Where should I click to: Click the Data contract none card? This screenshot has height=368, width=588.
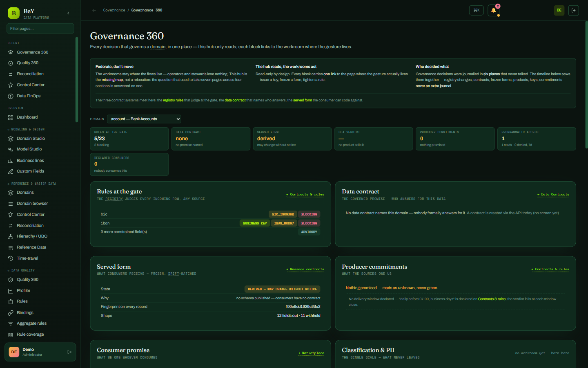pyautogui.click(x=211, y=139)
